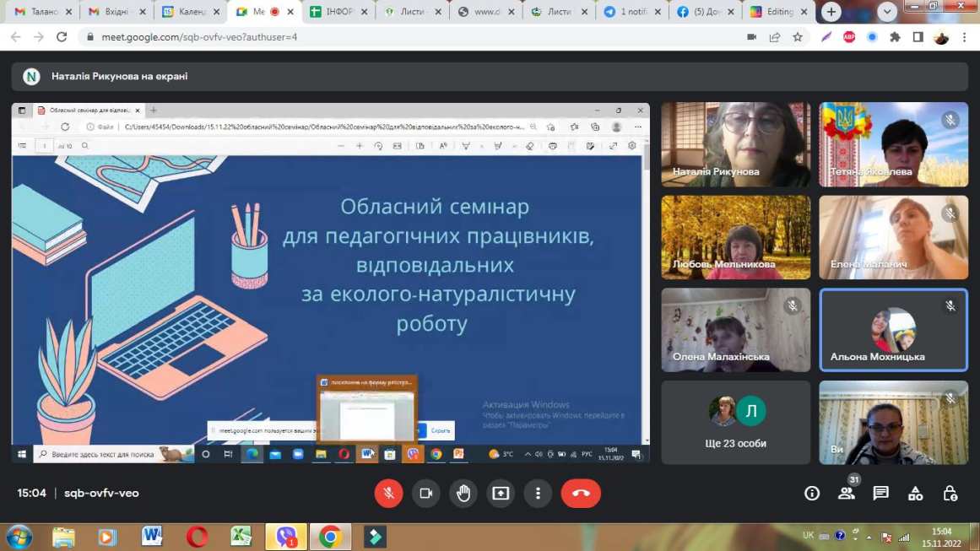Open the Chrome three-dot browser menu
The height and width of the screenshot is (551, 980).
964,37
